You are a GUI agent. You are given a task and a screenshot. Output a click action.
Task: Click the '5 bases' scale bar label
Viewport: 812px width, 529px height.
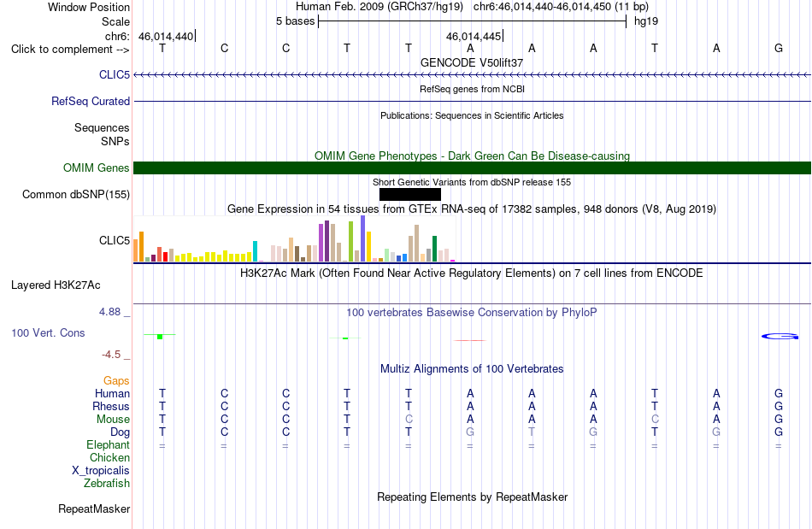[295, 21]
